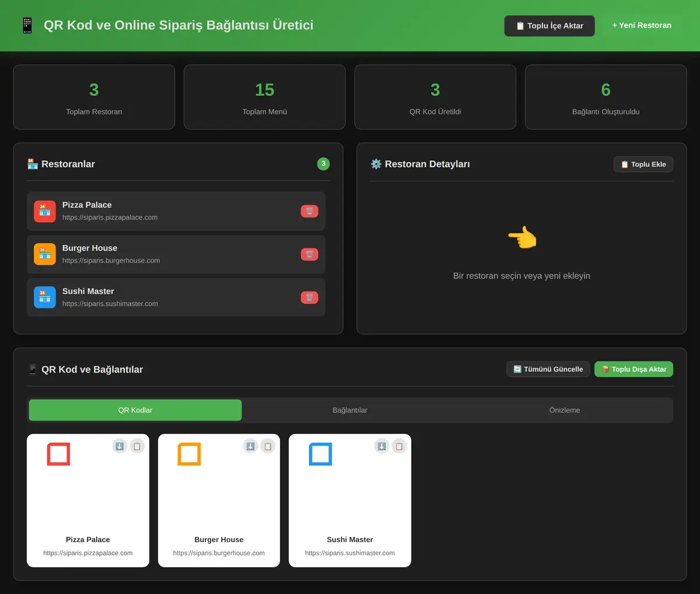This screenshot has width=700, height=594.
Task: Click the red store icon for Pizza Palace
Action: tap(45, 211)
